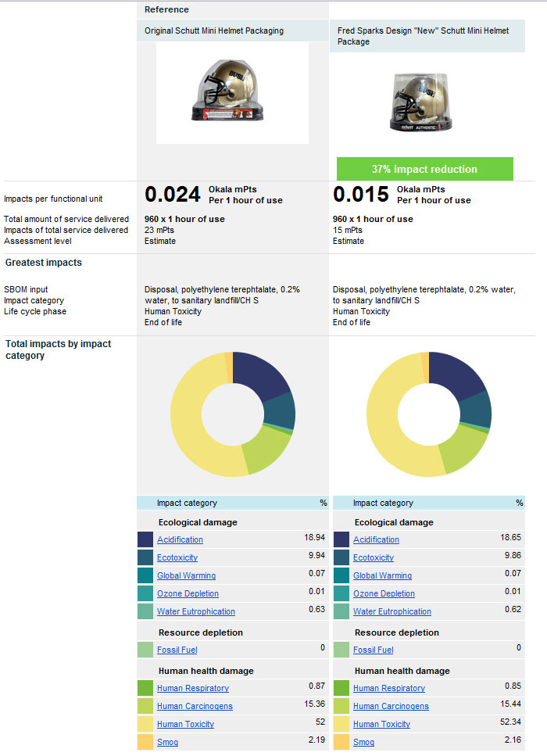Select the 52.34 Human Toxicity percentage

510,722
